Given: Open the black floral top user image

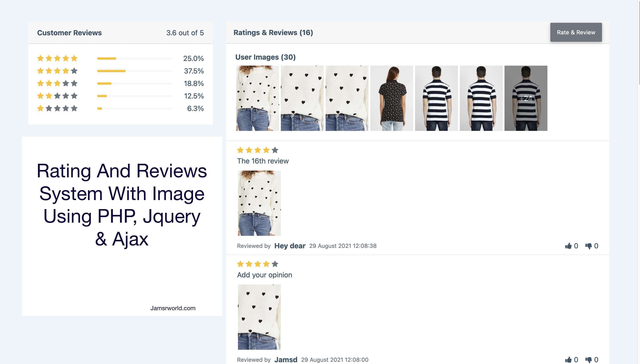Looking at the screenshot, I should (x=392, y=98).
